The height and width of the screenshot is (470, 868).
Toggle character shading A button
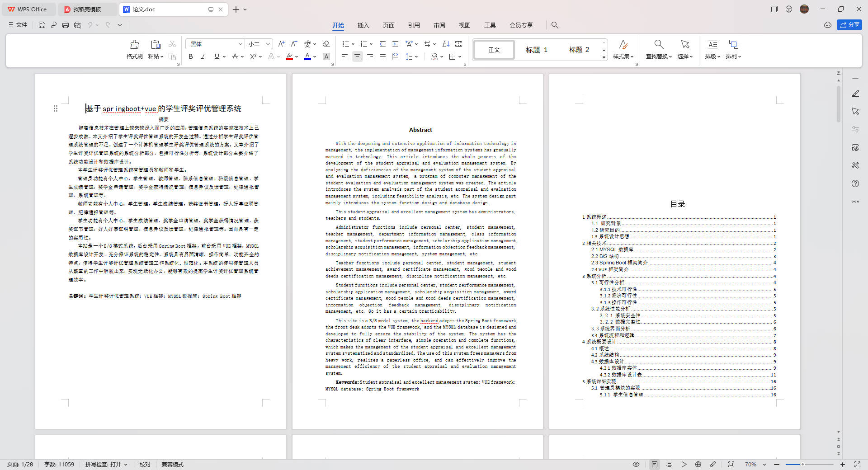coord(326,56)
